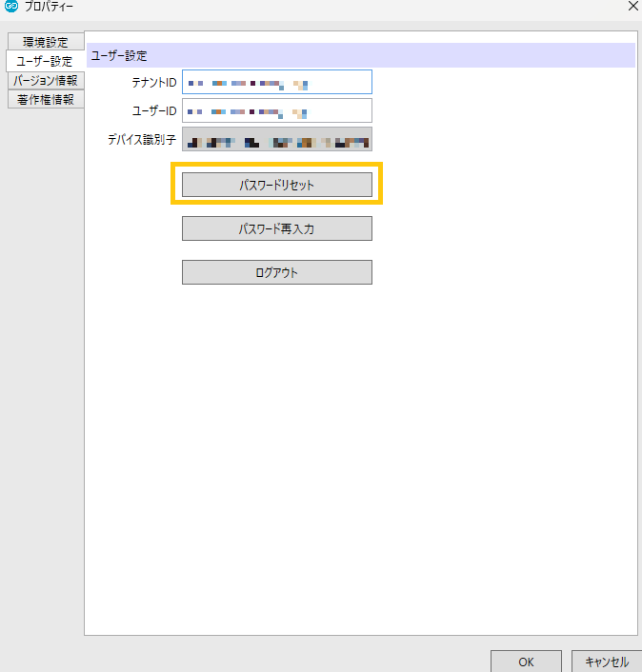Click the app icon in the title bar
Screen dimensions: 642x672
[11, 7]
